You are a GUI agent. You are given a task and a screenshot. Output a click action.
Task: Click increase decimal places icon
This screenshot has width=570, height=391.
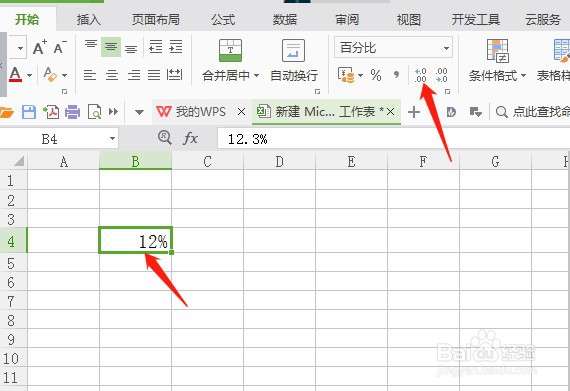(420, 75)
